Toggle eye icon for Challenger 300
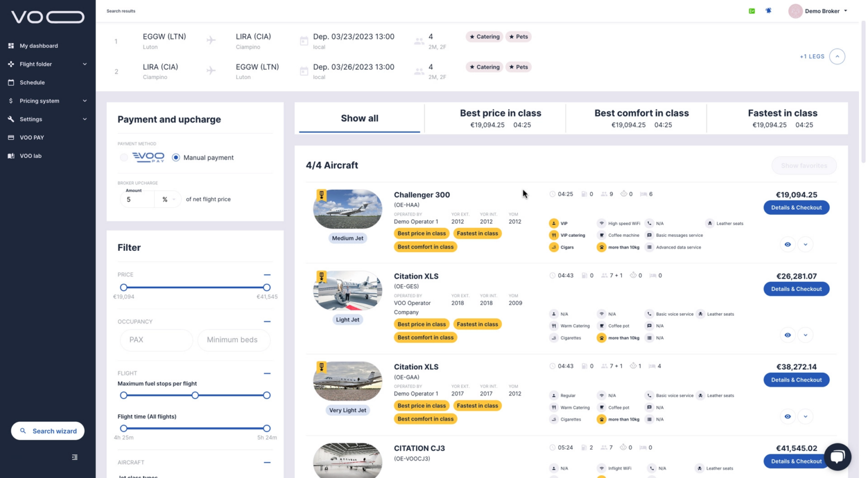The height and width of the screenshot is (478, 868). [x=787, y=245]
